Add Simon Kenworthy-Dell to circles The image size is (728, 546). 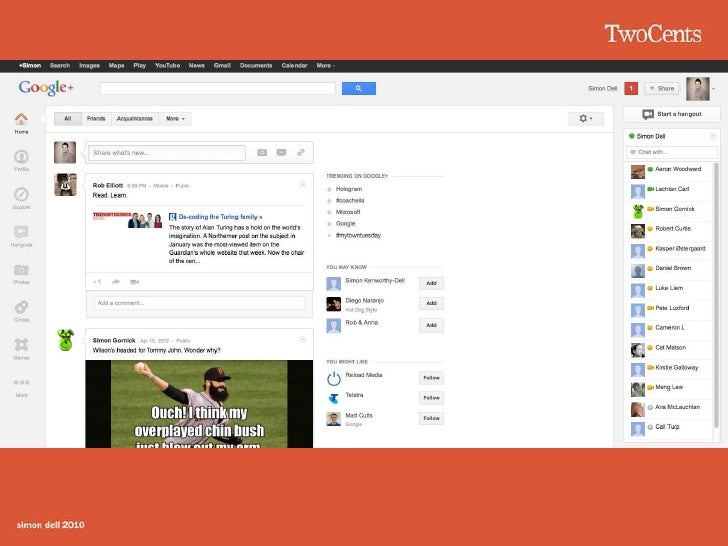tap(431, 283)
